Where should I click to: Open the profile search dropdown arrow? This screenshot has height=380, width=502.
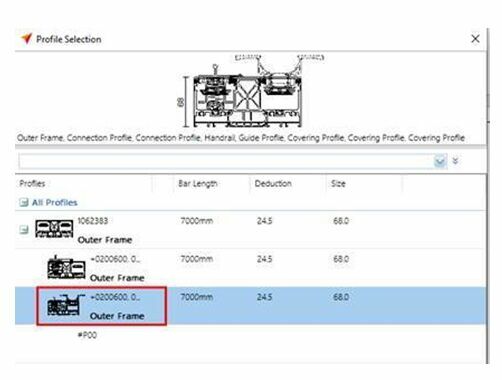440,162
